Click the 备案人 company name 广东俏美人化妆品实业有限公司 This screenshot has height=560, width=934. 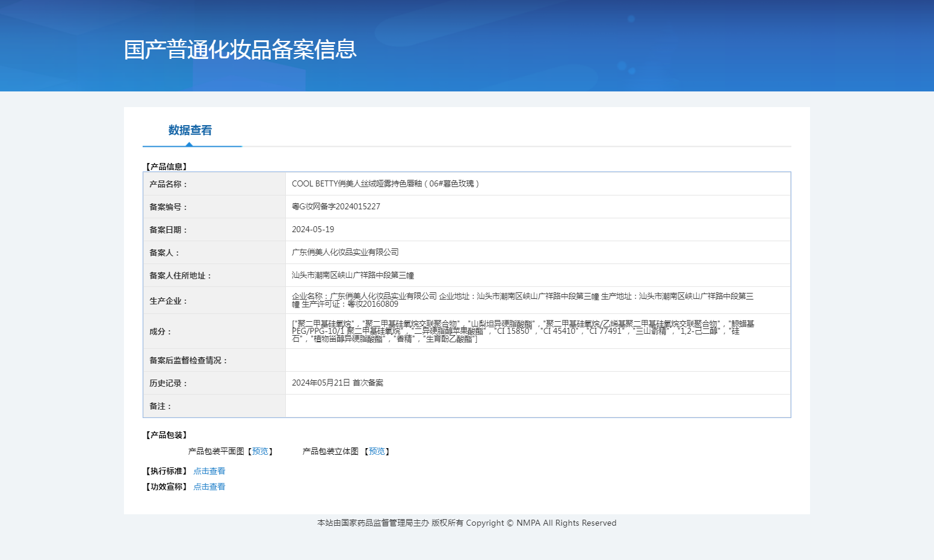(345, 252)
